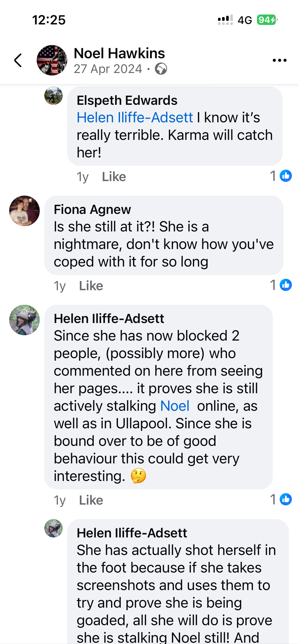Tap the Noel mention in Helen's comment
Viewport: 298px width, 644px height.
pyautogui.click(x=175, y=406)
